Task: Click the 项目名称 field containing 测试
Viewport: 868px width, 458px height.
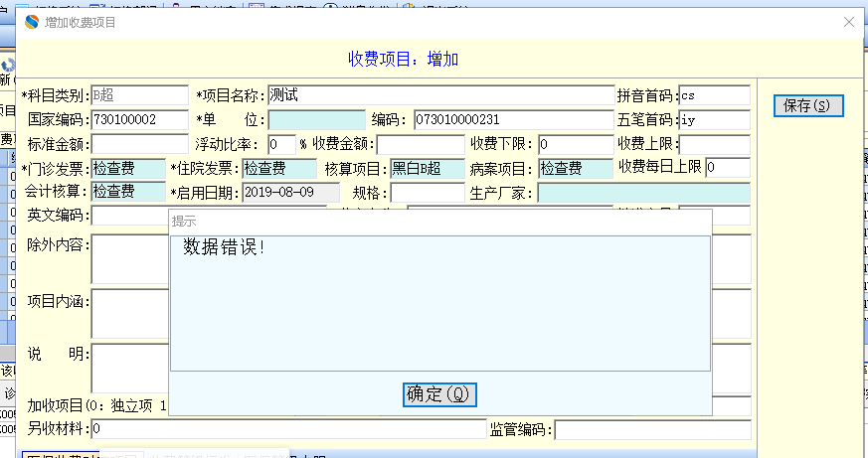Action: 441,95
